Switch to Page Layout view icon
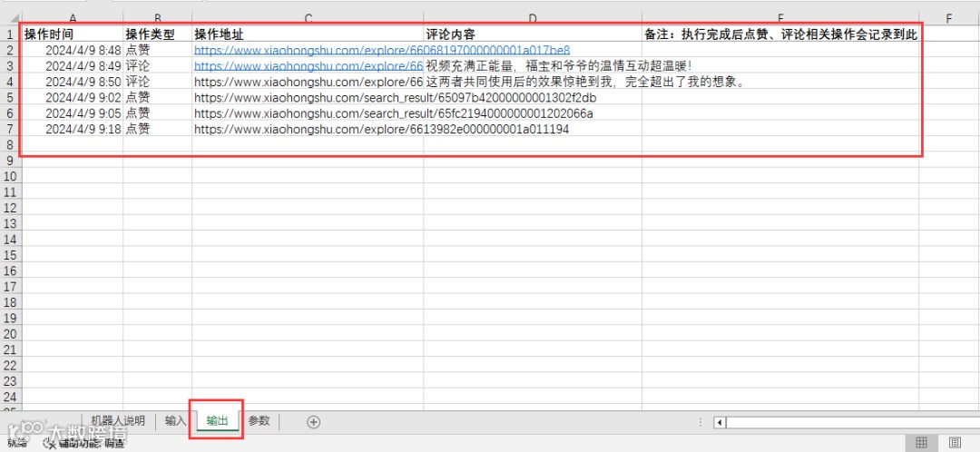This screenshot has width=980, height=452. click(955, 443)
